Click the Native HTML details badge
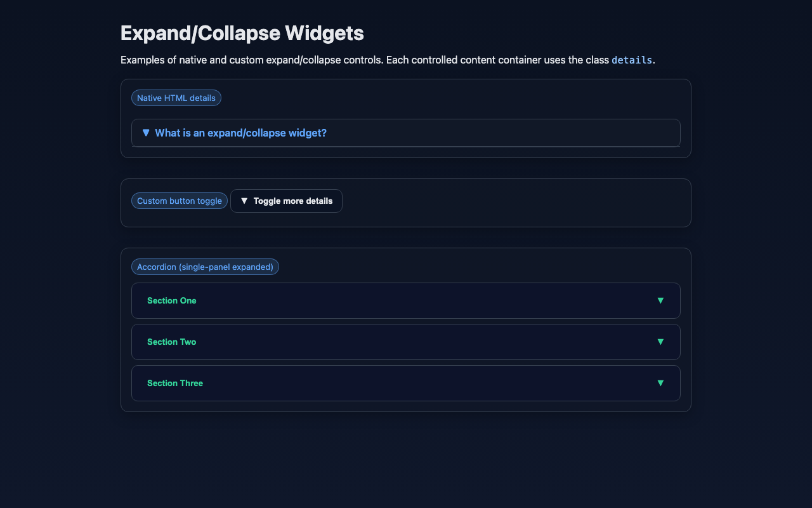This screenshot has height=508, width=812. (176, 98)
